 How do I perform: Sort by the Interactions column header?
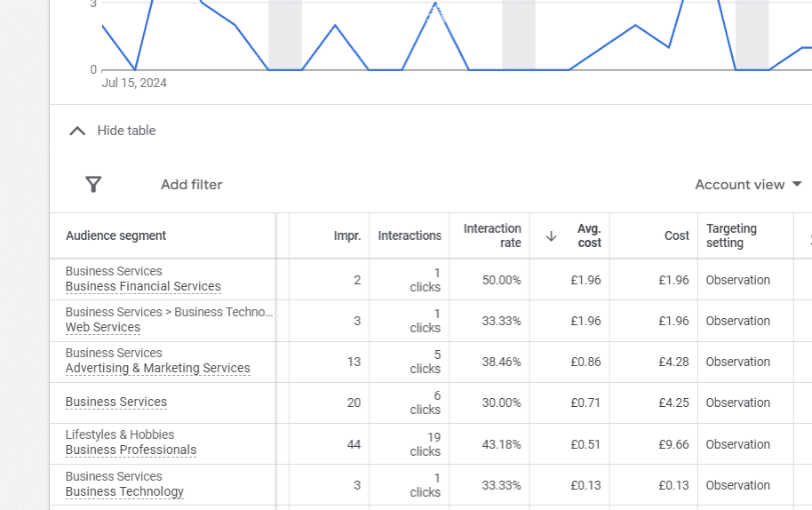pos(409,235)
